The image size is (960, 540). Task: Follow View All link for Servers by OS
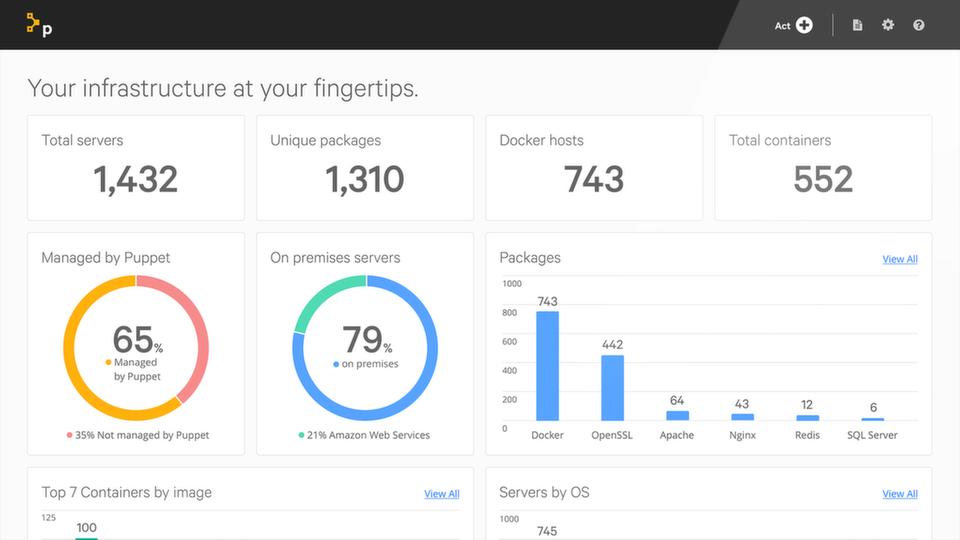[x=899, y=493]
